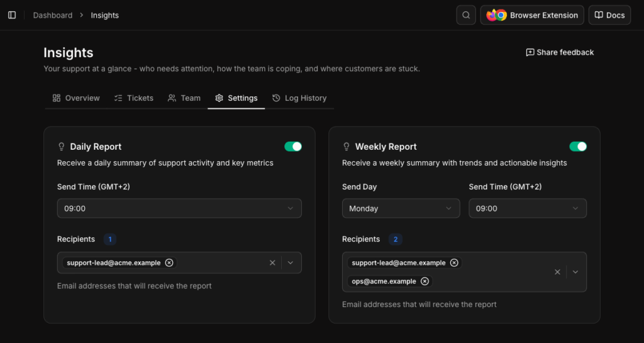The height and width of the screenshot is (343, 644).
Task: Clear all Weekly Report recipients
Action: 557,272
